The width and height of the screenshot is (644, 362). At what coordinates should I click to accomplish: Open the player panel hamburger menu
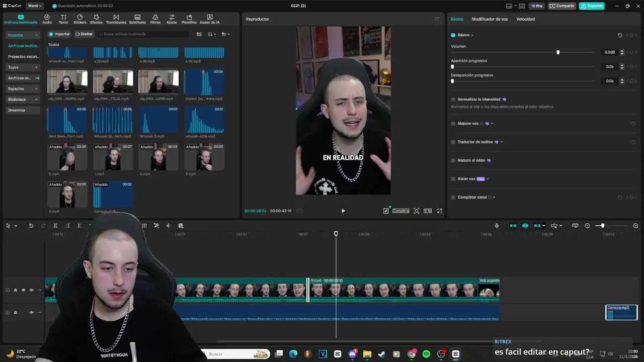point(437,19)
